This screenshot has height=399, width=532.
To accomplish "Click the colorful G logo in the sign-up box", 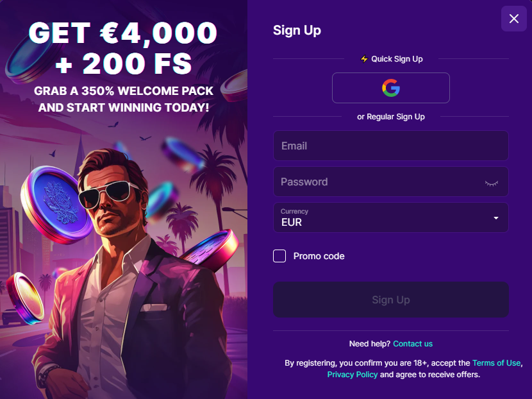I will click(390, 88).
